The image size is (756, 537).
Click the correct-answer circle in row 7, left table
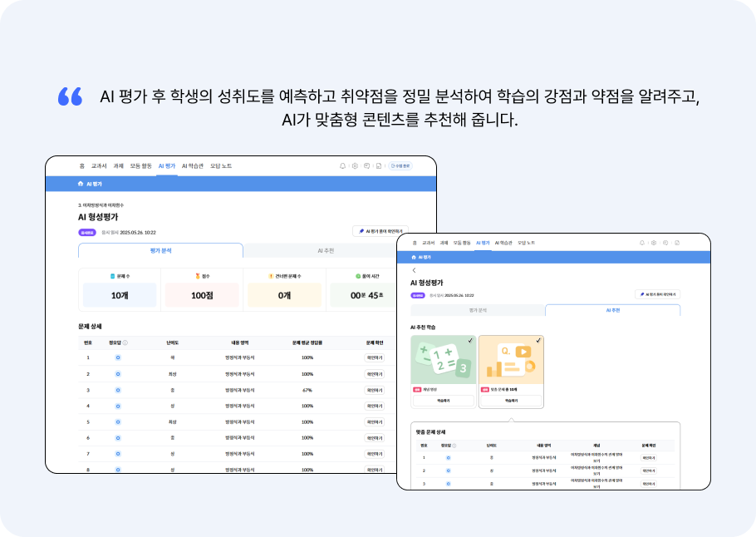pyautogui.click(x=118, y=454)
